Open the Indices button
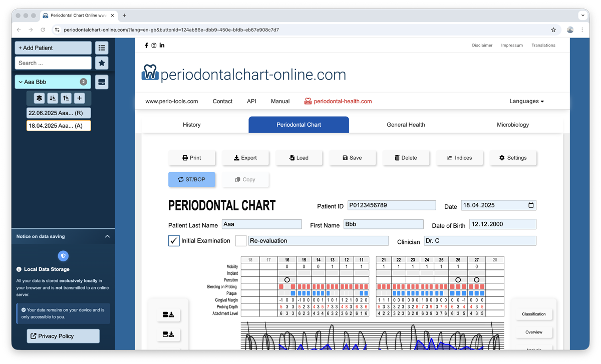The width and height of the screenshot is (601, 364). point(460,158)
